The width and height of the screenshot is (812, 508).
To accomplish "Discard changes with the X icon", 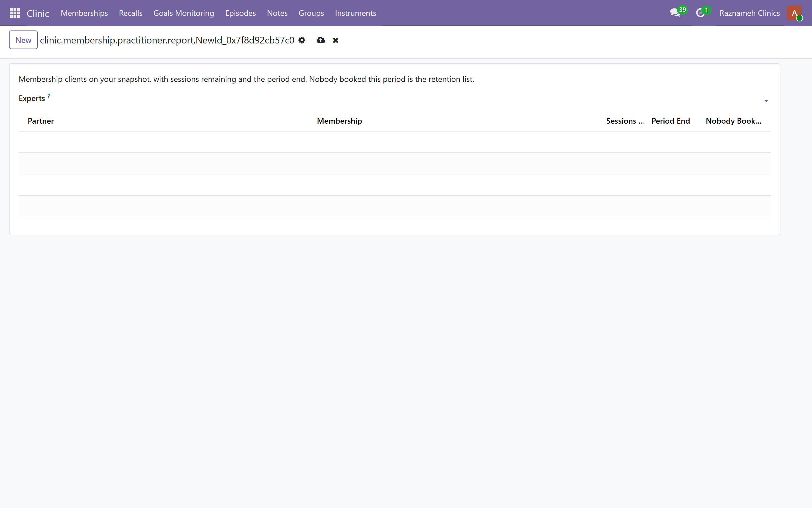I will [336, 40].
